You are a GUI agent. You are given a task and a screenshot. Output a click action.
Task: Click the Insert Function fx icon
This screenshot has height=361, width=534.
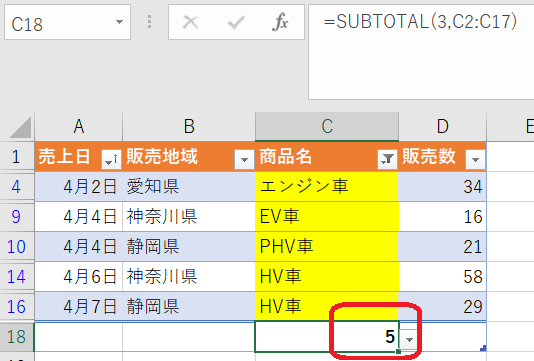[x=280, y=22]
